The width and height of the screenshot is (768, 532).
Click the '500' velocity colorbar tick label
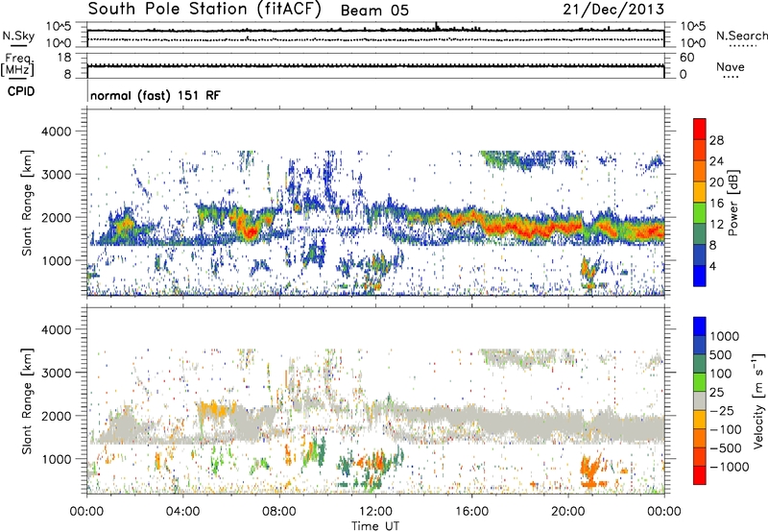[723, 354]
